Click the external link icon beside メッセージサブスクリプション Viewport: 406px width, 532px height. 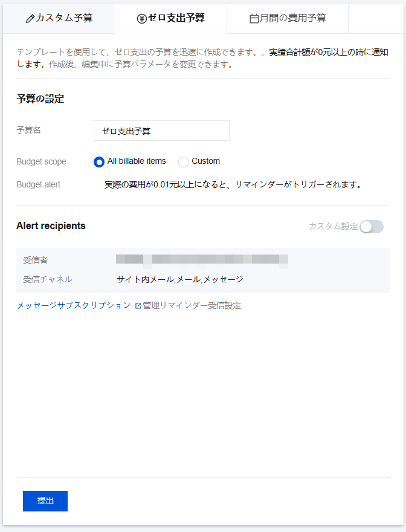coord(138,306)
